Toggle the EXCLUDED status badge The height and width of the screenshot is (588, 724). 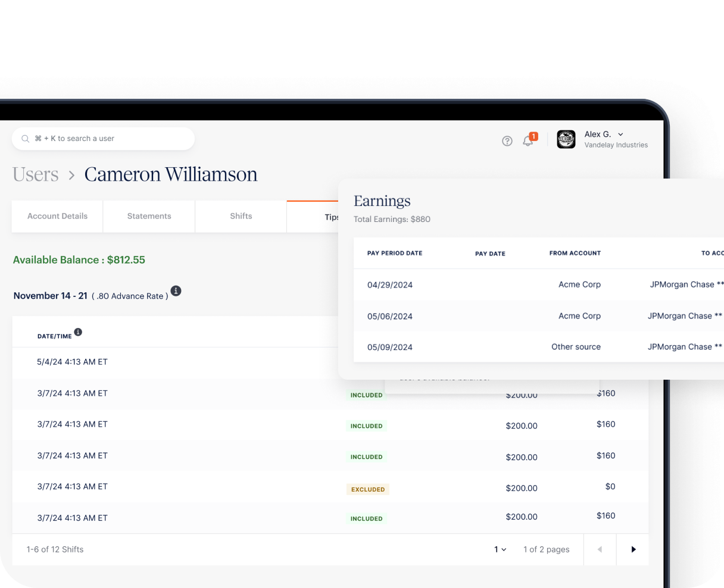point(368,489)
